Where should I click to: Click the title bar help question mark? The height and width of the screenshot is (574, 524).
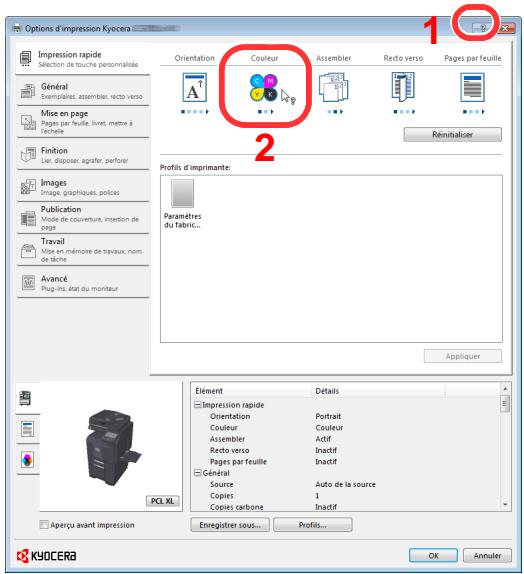coord(483,28)
